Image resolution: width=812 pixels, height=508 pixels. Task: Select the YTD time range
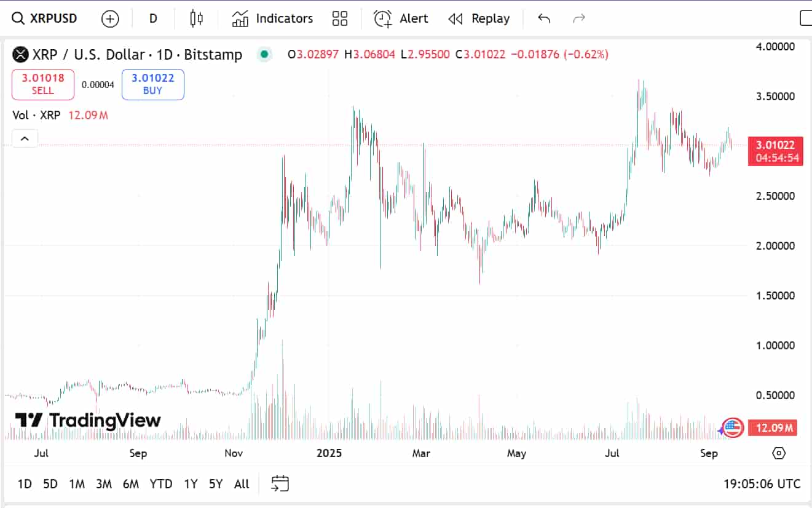pos(161,484)
